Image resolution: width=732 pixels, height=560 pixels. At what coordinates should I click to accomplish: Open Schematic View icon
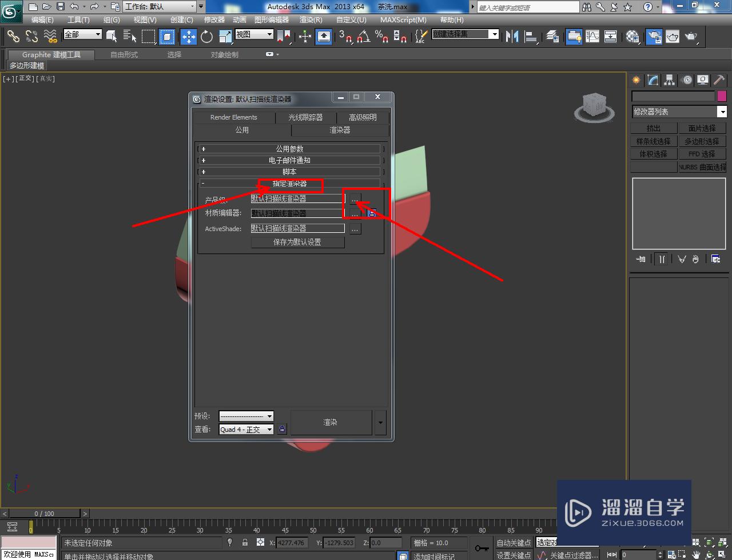point(611,37)
